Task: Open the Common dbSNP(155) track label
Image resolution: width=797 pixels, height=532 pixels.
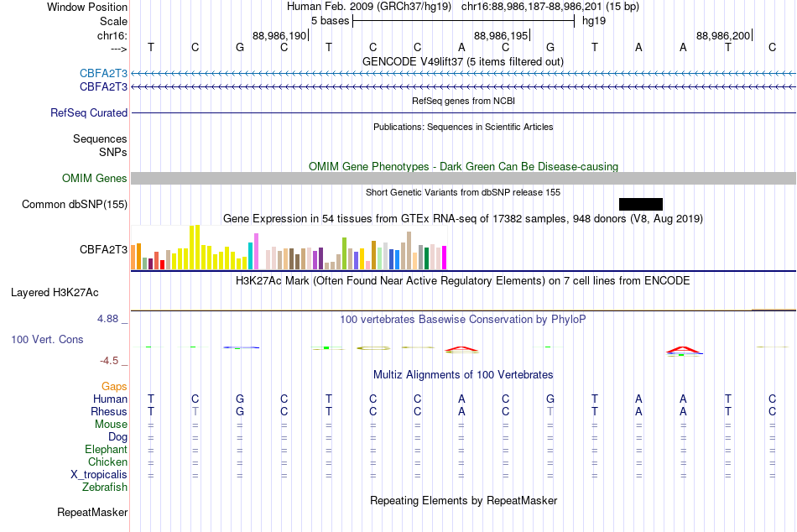Action: pyautogui.click(x=75, y=205)
